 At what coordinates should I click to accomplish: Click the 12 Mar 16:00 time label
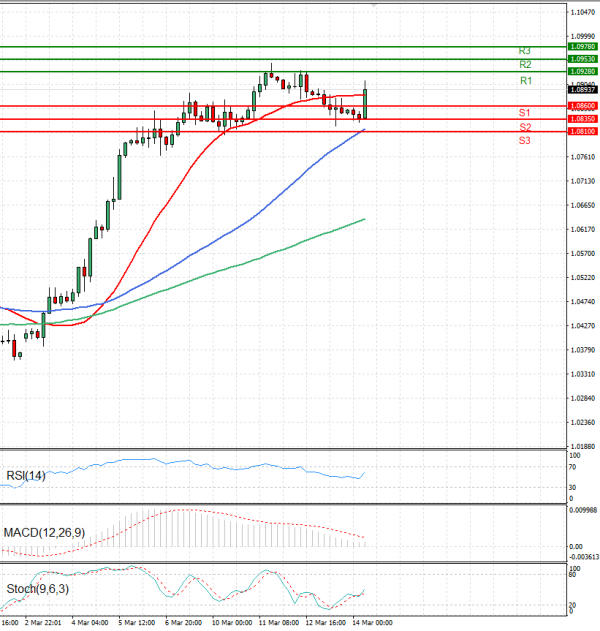pyautogui.click(x=326, y=623)
